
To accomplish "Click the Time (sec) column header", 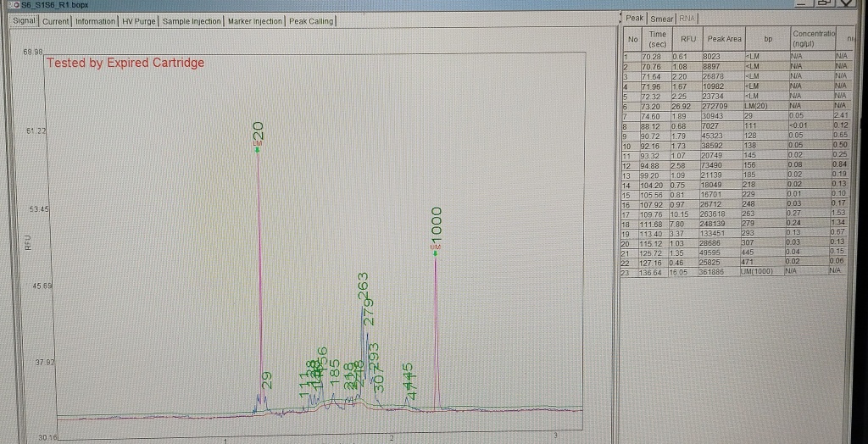I will click(657, 38).
